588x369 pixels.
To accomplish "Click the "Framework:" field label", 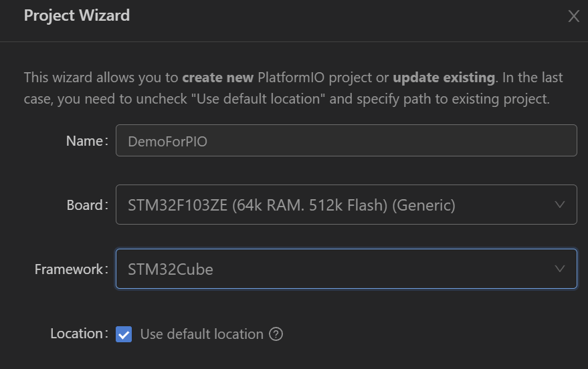I will click(71, 269).
